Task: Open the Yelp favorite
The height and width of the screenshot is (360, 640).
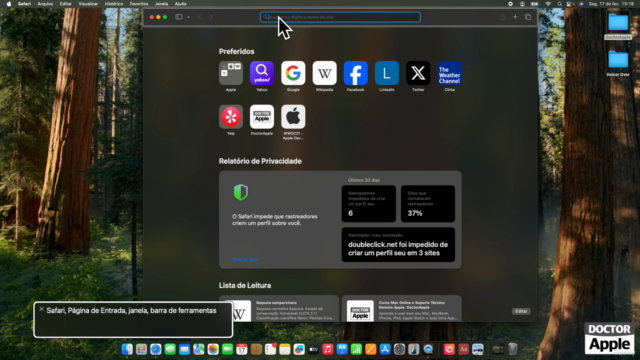Action: coord(231,117)
